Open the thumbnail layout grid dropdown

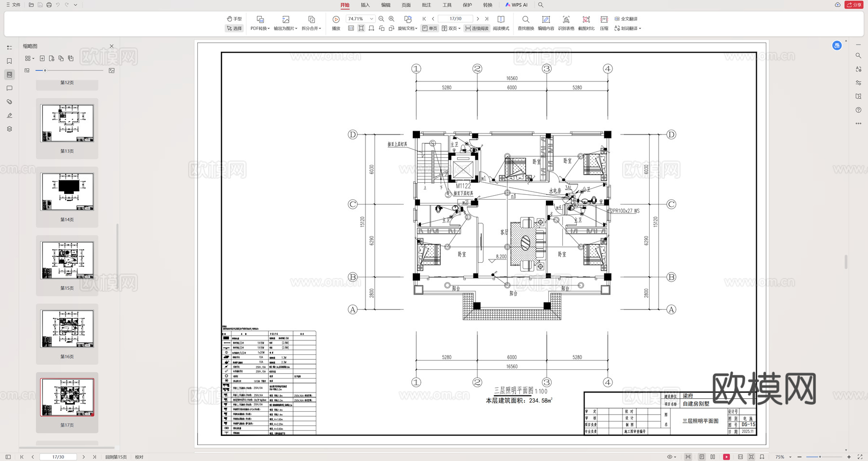click(x=29, y=58)
